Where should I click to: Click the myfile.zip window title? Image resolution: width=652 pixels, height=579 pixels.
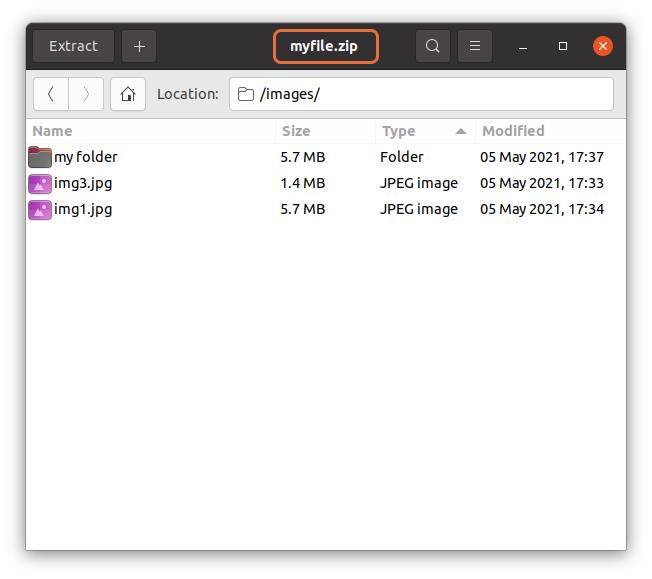pos(324,46)
